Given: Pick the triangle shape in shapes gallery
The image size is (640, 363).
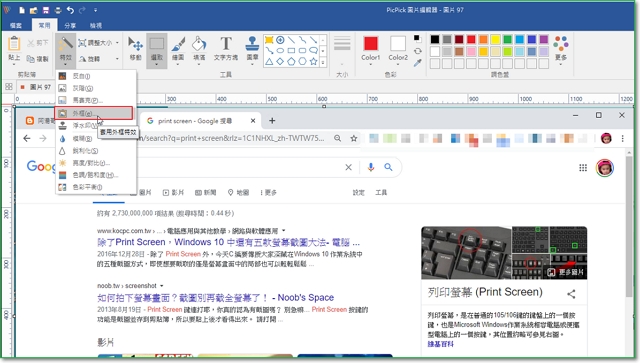Looking at the screenshot, I should (269, 62).
